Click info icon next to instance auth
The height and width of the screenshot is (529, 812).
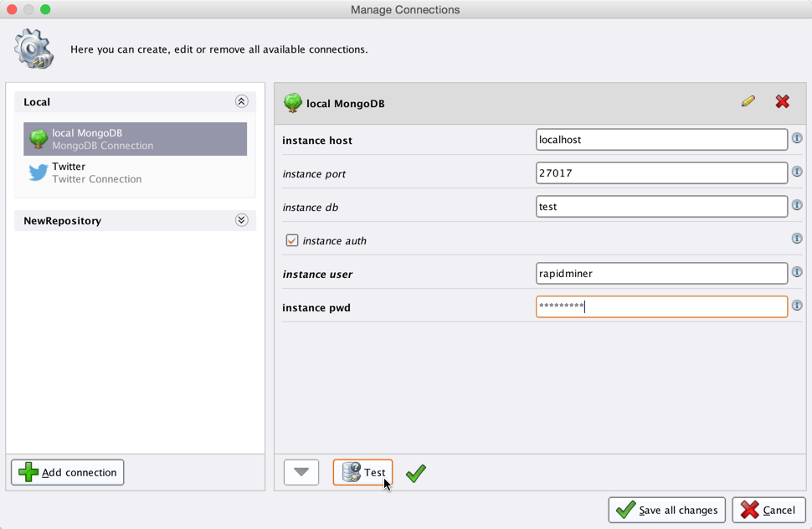click(797, 239)
